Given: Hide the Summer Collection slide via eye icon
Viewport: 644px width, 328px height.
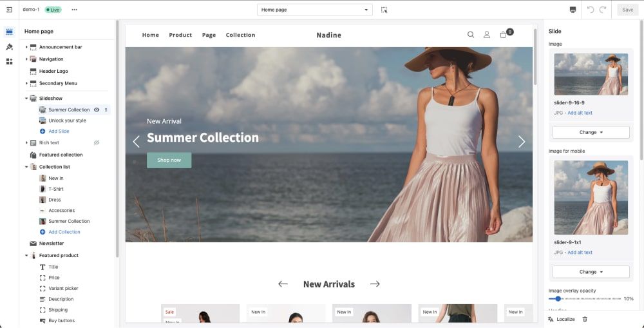Looking at the screenshot, I should coord(97,110).
